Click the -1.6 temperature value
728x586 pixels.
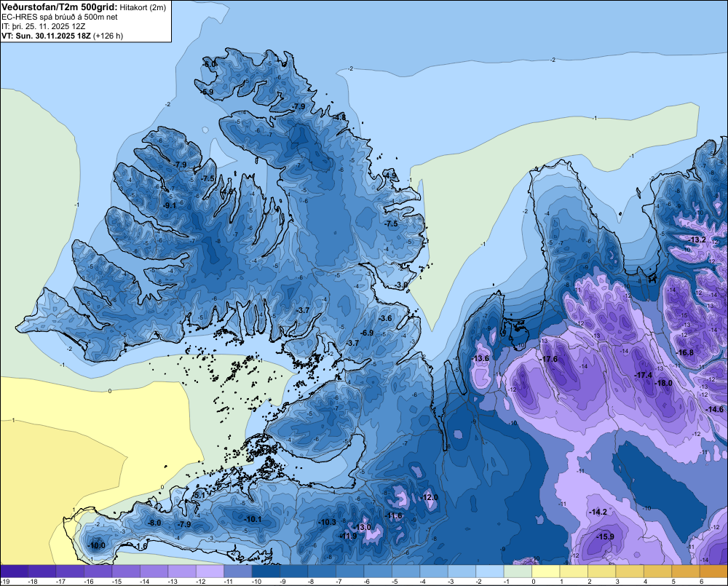(x=141, y=547)
